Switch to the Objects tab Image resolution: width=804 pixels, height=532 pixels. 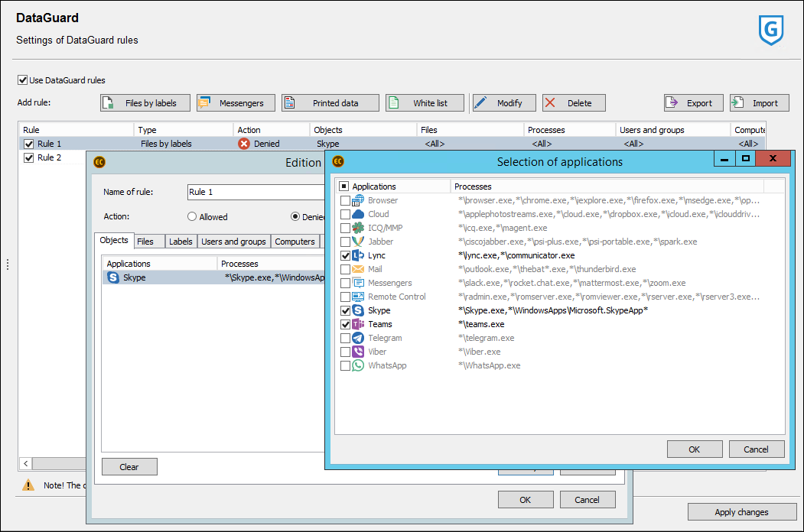pos(114,240)
